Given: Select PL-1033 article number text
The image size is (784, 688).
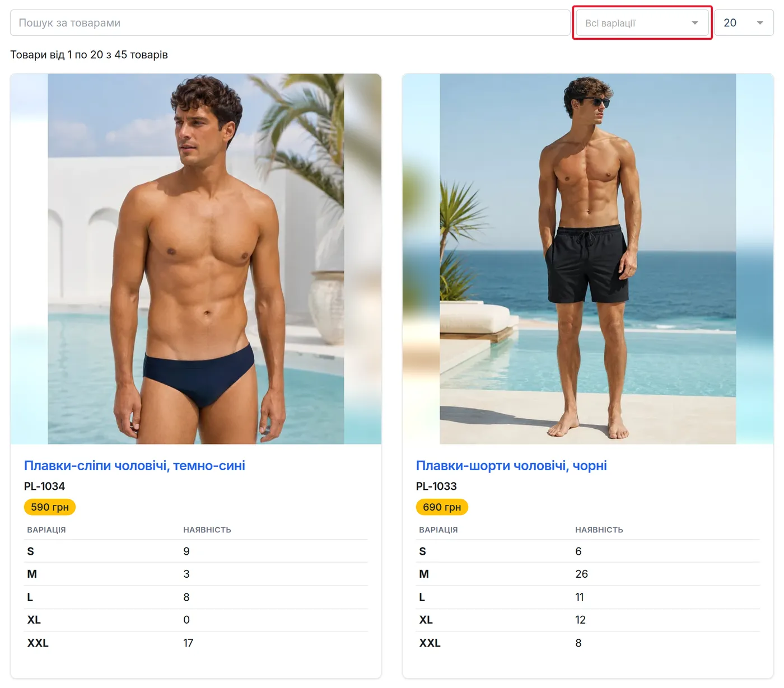Looking at the screenshot, I should [436, 486].
